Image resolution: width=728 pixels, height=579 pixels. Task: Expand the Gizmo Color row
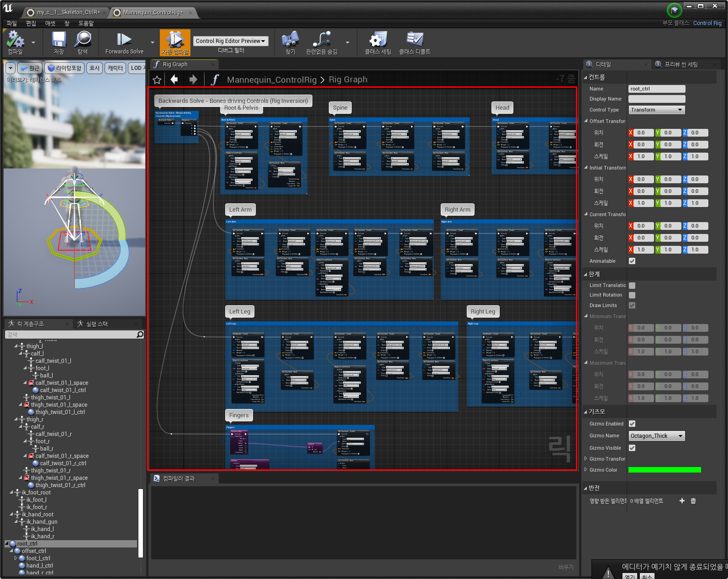[586, 469]
